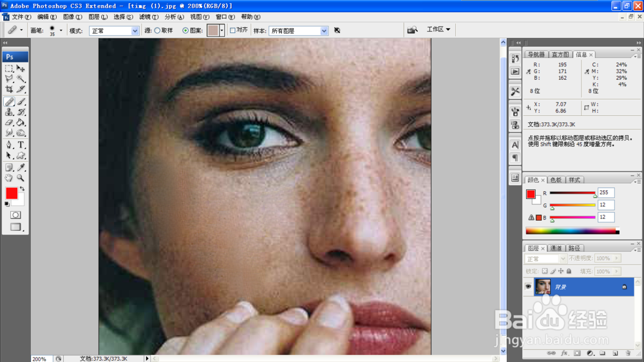Viewport: 644px width, 362px height.
Task: Select the Clone Stamp tool
Action: coord(8,112)
